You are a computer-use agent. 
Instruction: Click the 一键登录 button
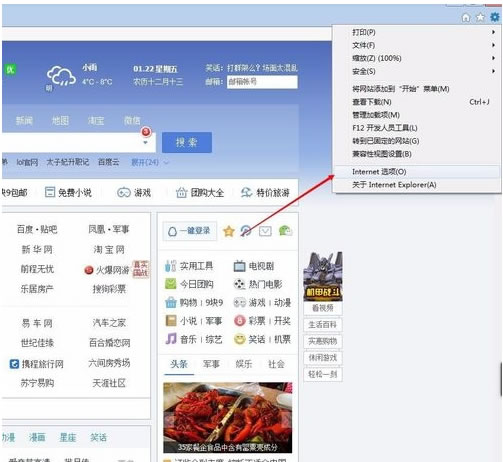(189, 231)
